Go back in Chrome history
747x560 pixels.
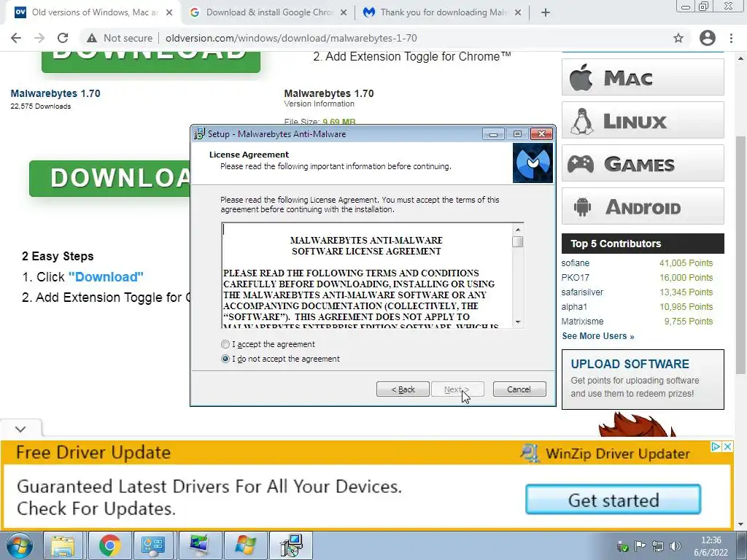pyautogui.click(x=16, y=38)
